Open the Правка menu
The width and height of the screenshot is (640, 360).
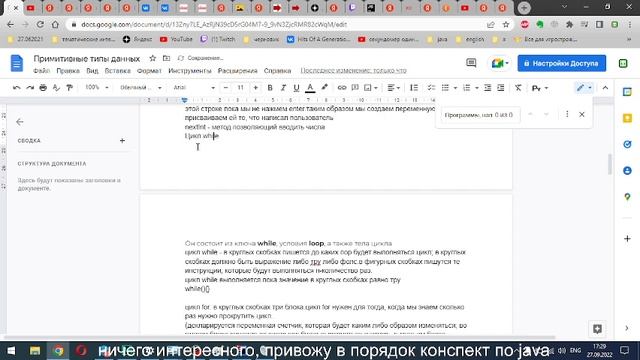[x=68, y=71]
